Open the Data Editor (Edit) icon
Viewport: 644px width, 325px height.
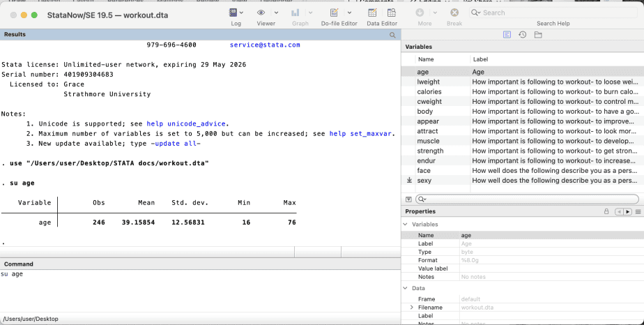point(372,13)
